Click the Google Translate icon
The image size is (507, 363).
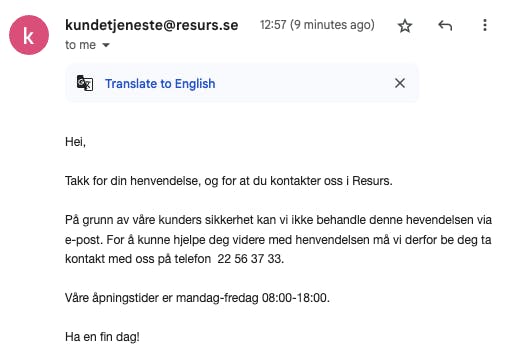(x=85, y=83)
